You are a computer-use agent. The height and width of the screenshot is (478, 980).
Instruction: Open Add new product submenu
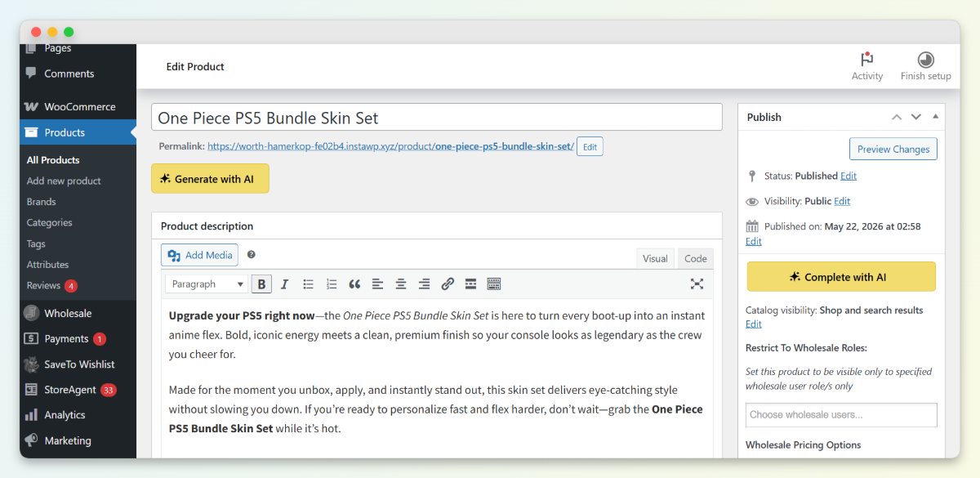(64, 181)
